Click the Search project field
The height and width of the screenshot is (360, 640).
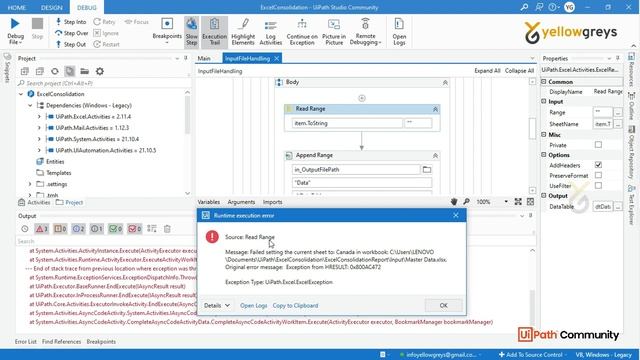pyautogui.click(x=100, y=83)
